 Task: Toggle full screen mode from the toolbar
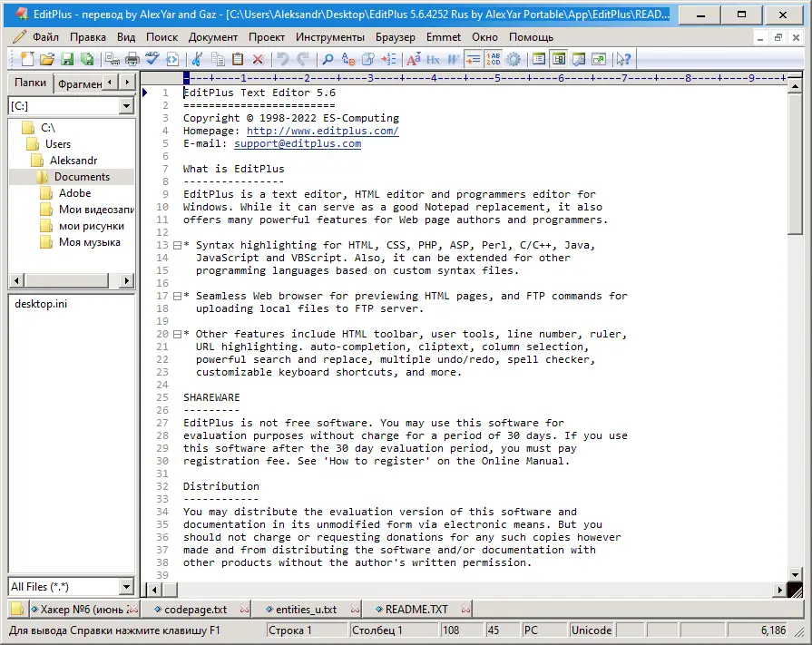click(x=598, y=58)
